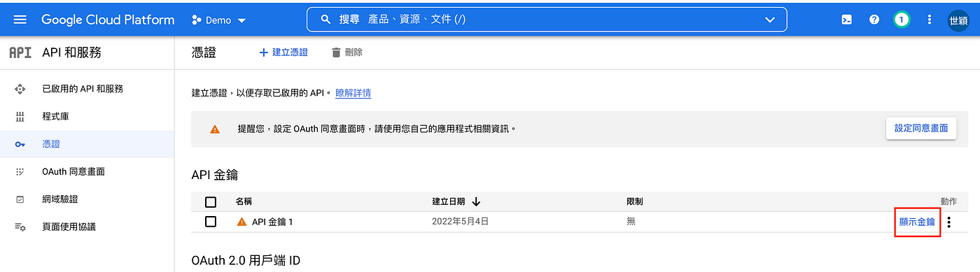980x272 pixels.
Task: Click the key icon beside 憑證
Action: [x=20, y=144]
